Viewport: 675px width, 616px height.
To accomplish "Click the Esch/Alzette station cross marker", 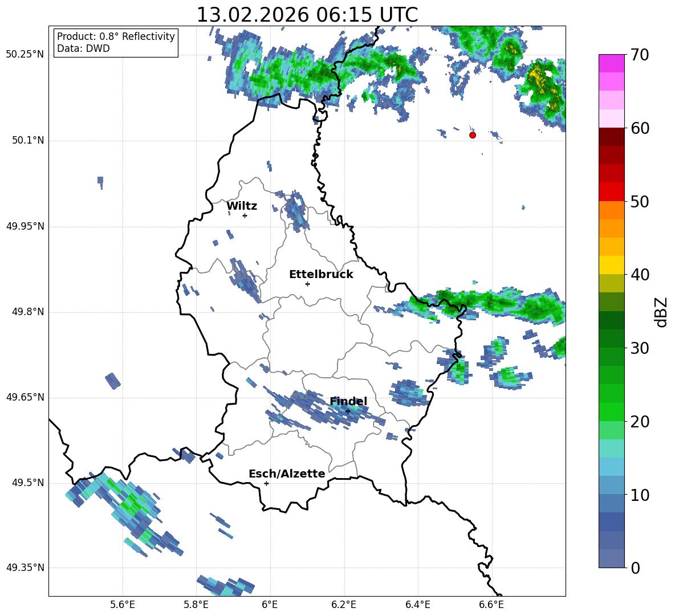I will 266,483.
